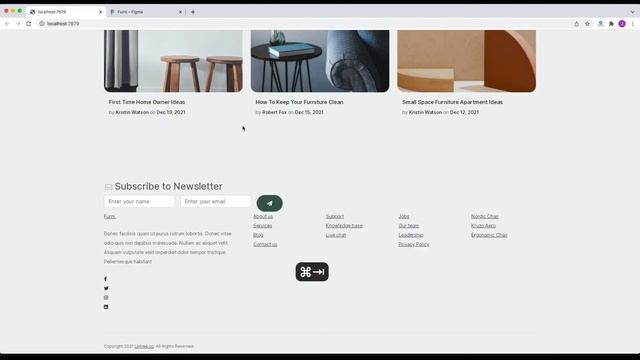640x360 pixels.
Task: Open the Furni. footer logo link
Action: tap(110, 216)
